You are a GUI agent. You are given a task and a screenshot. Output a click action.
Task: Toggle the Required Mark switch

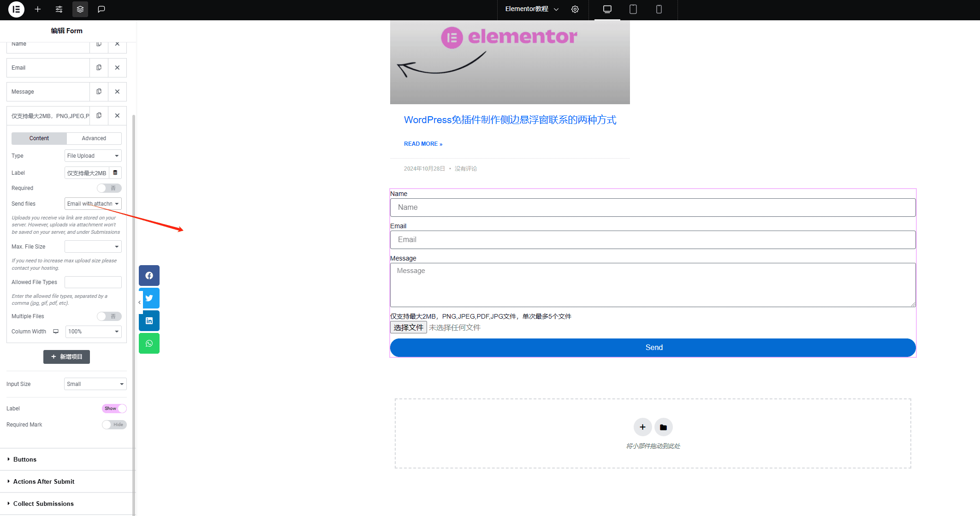(x=114, y=425)
